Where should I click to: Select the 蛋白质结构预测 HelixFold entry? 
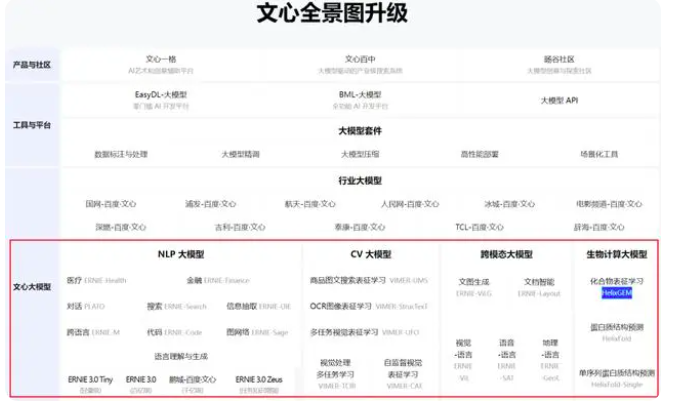(616, 333)
